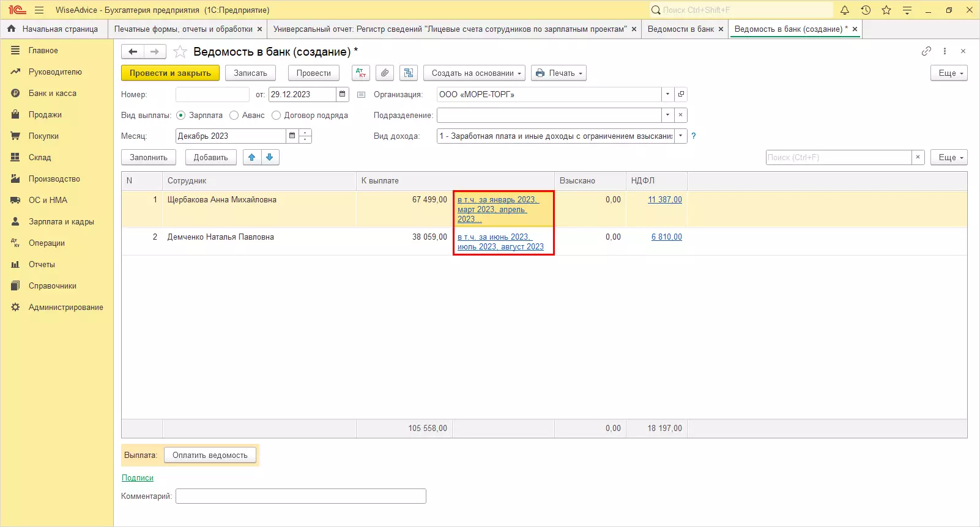Open the Создать на основании dropdown

pyautogui.click(x=474, y=73)
